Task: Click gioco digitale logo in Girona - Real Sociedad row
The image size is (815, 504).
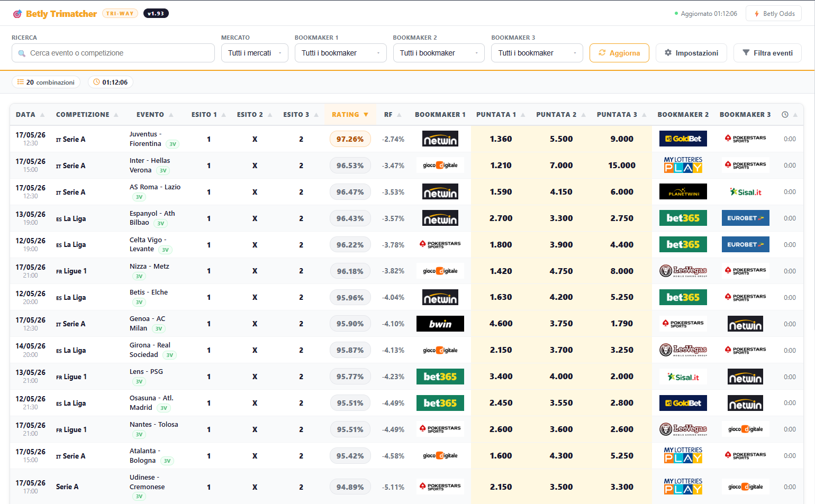Action: 440,350
